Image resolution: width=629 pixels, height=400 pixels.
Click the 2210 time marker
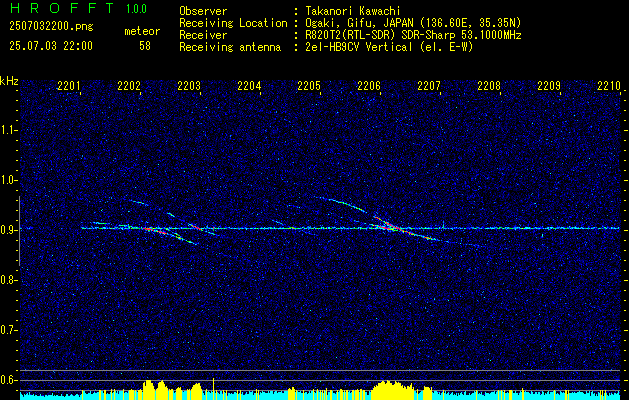(x=609, y=85)
